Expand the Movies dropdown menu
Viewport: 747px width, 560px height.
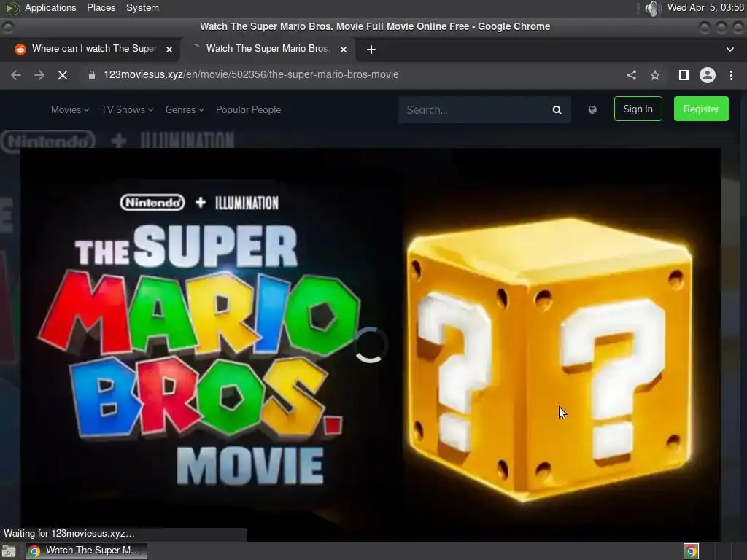[x=70, y=109]
